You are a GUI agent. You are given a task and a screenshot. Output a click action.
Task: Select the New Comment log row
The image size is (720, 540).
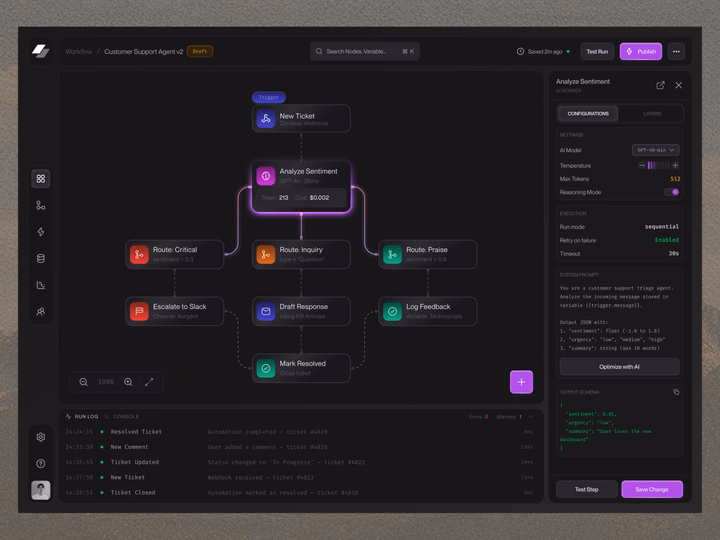pos(299,447)
